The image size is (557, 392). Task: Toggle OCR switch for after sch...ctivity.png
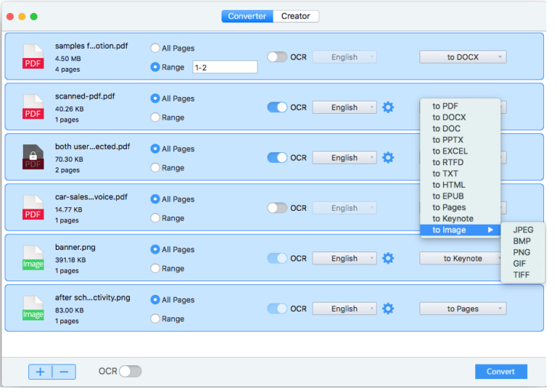coord(277,309)
